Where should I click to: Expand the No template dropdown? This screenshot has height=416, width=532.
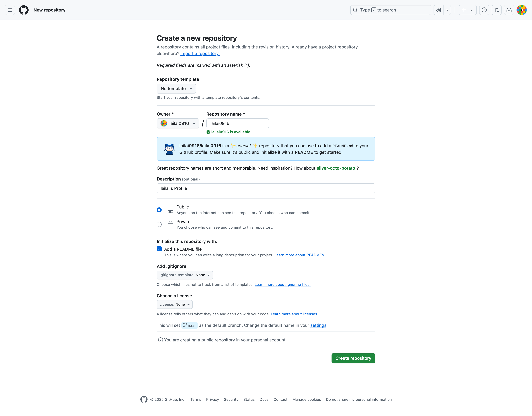[176, 89]
